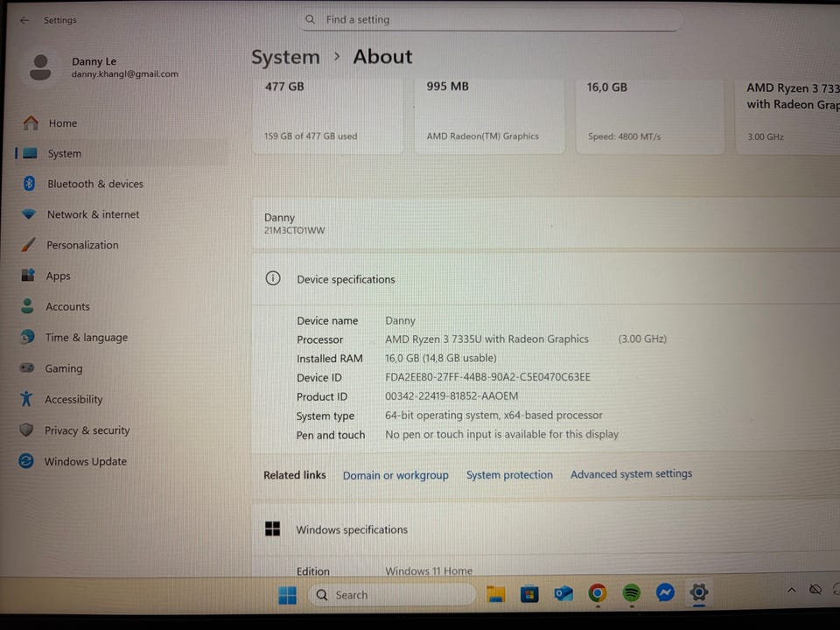Select the Windows Update sync icon
Viewport: 840px width, 630px height.
[25, 461]
